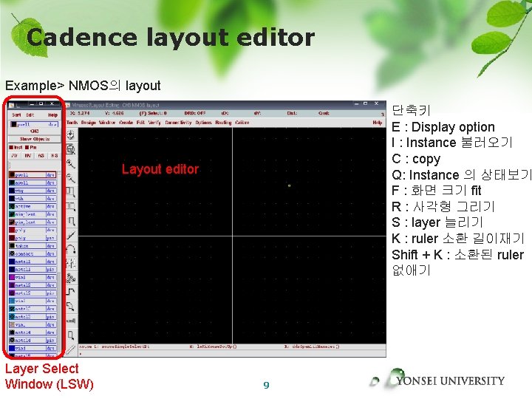
Task: Select the Create Rectangle tool icon
Action: (71, 335)
